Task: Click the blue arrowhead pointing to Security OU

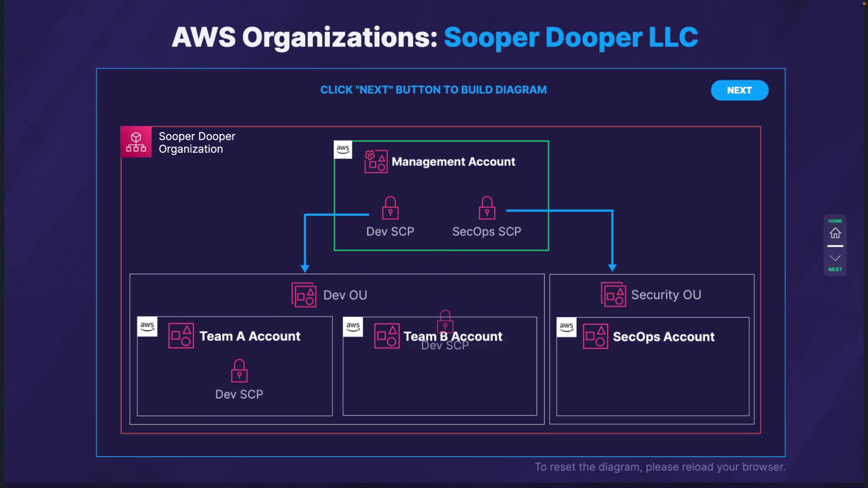Action: pos(612,267)
